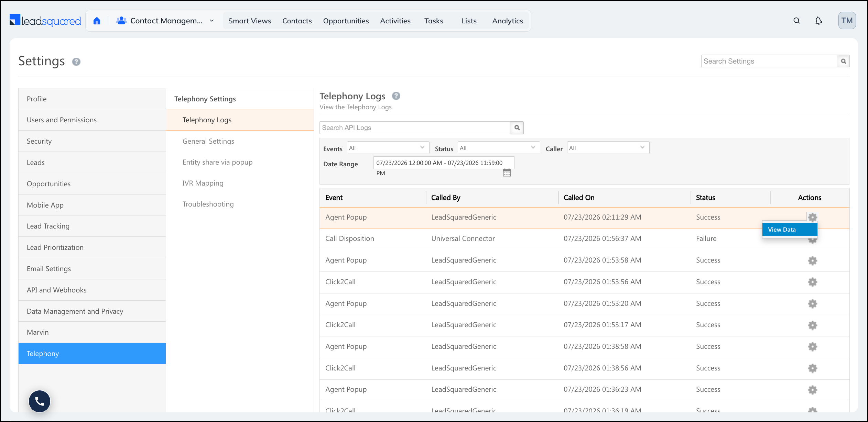Select View Data from the actions menu

pos(790,230)
